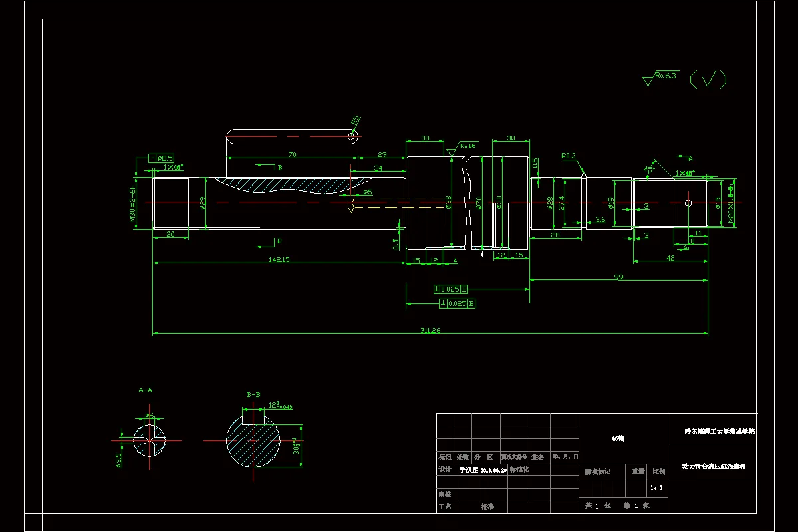
Task: Click the date 2013.06.20 cell
Action: pos(494,470)
